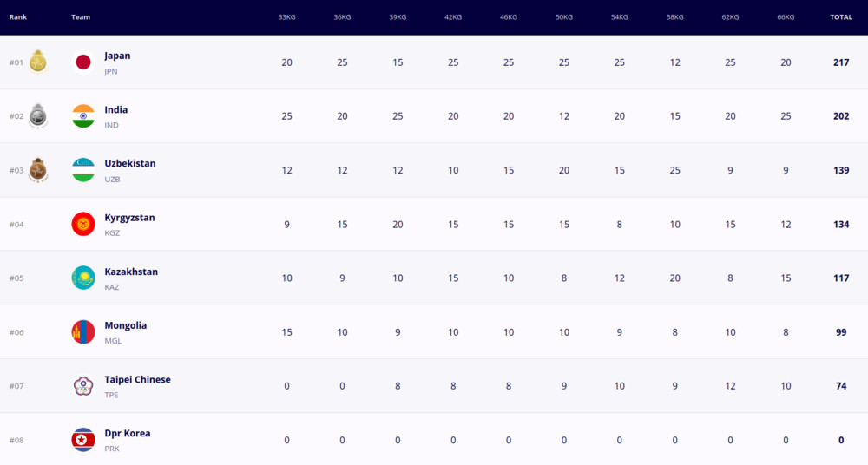The height and width of the screenshot is (465, 868).
Task: Click the Kyrgyzstan flag icon
Action: (x=83, y=224)
